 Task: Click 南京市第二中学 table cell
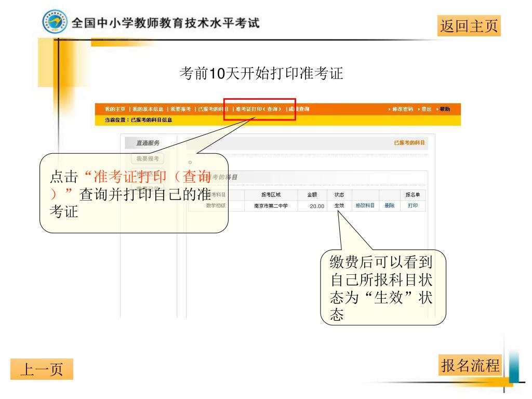tap(271, 206)
